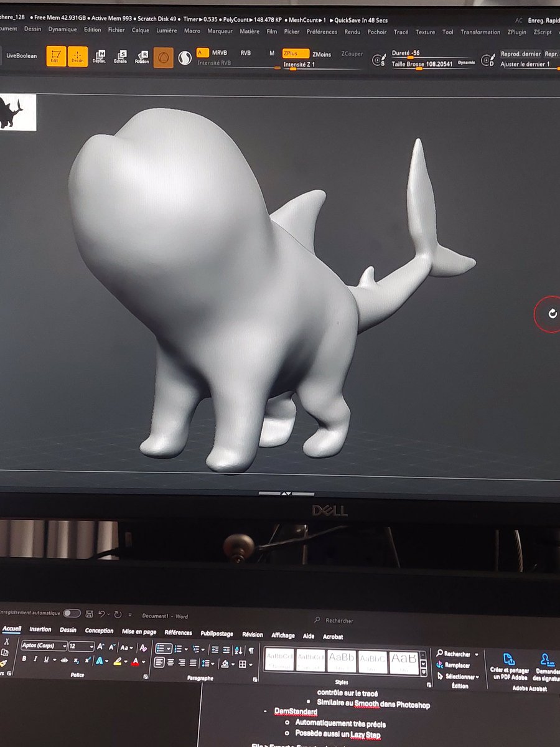
Task: Sort paragraph A-Z in Word
Action: pos(239,650)
